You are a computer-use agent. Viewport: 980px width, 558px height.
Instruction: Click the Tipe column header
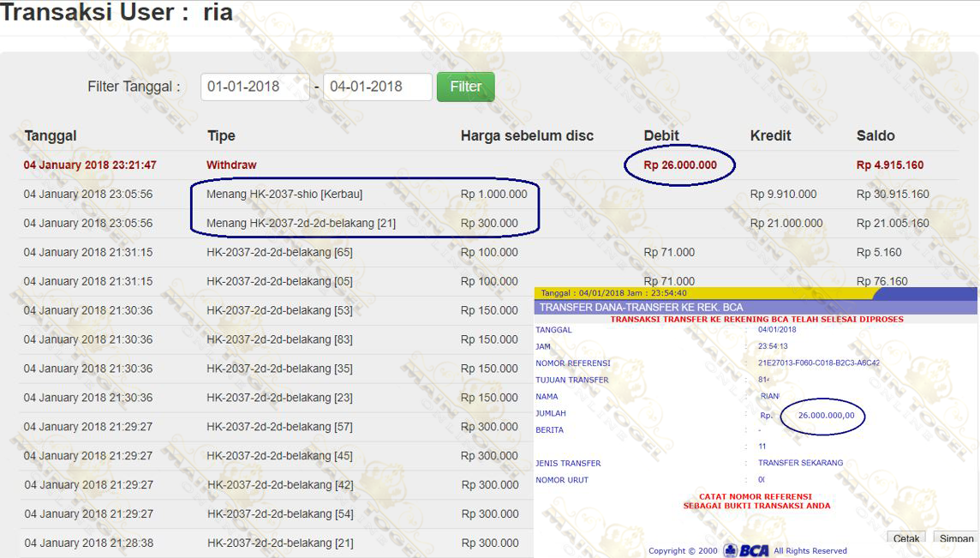221,135
